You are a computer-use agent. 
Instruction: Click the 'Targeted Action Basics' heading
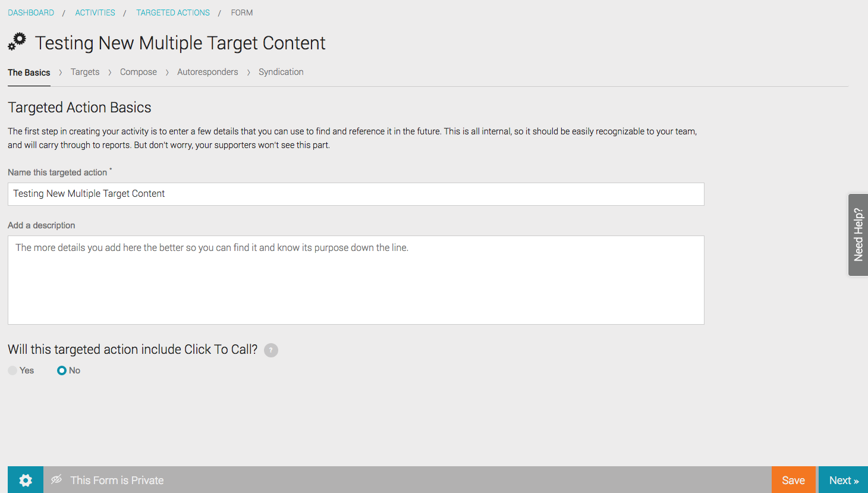click(80, 107)
